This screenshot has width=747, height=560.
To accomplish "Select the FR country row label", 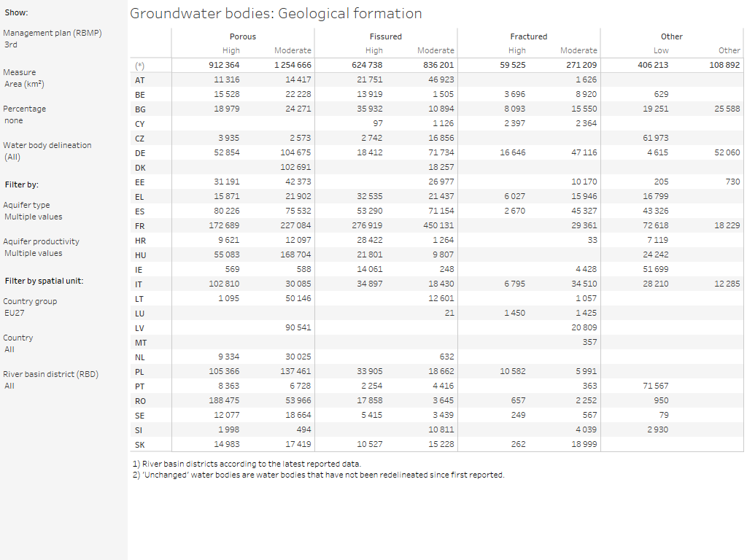I will pyautogui.click(x=139, y=226).
